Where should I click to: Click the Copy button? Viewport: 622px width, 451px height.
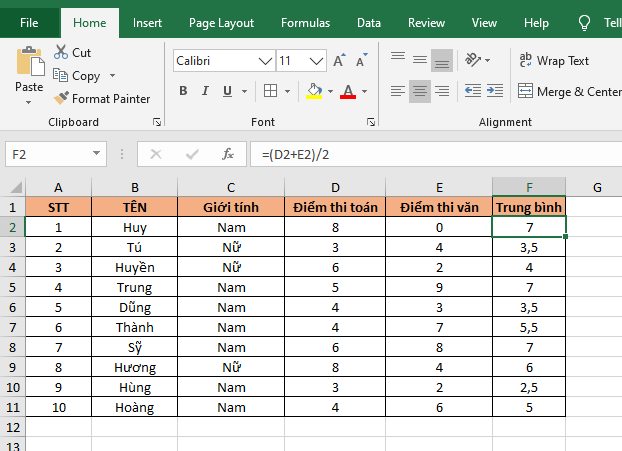click(x=85, y=76)
